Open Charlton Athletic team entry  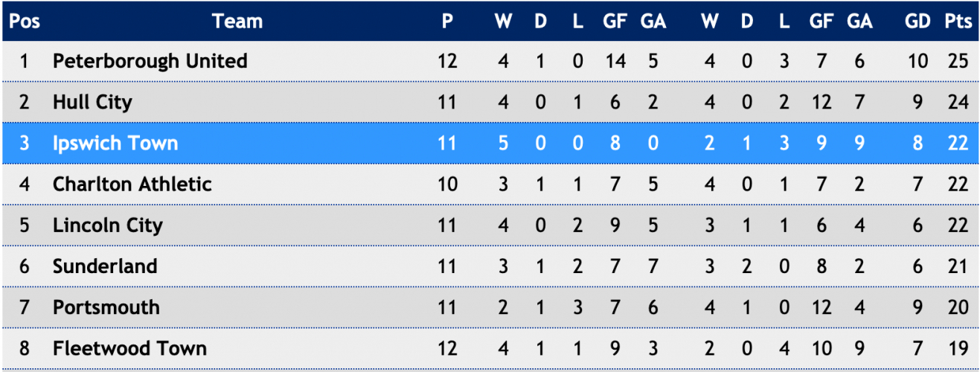pyautogui.click(x=132, y=184)
